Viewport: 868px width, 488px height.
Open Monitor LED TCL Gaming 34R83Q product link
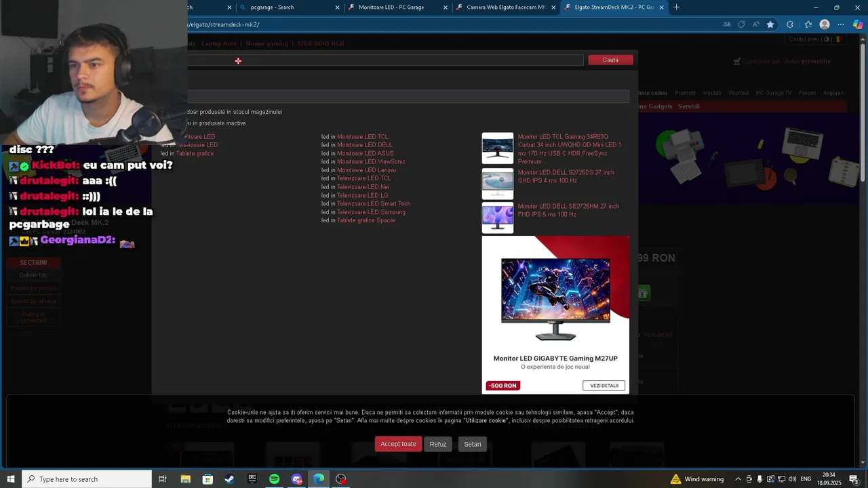pos(570,149)
